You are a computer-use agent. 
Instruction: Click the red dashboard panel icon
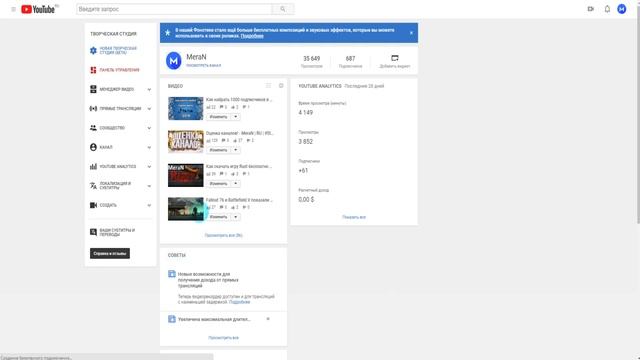(x=93, y=70)
